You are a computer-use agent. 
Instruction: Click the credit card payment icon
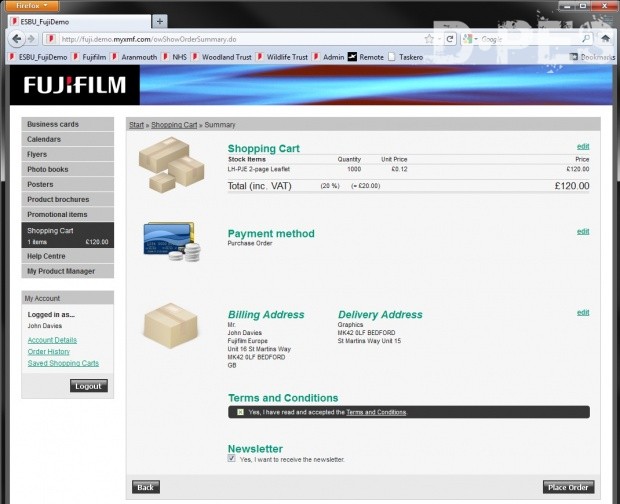[x=172, y=241]
